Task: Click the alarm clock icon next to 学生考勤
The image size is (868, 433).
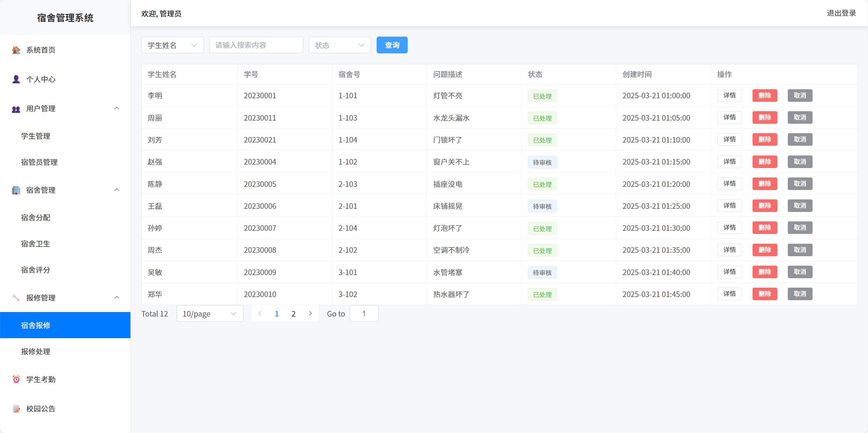Action: tap(15, 379)
